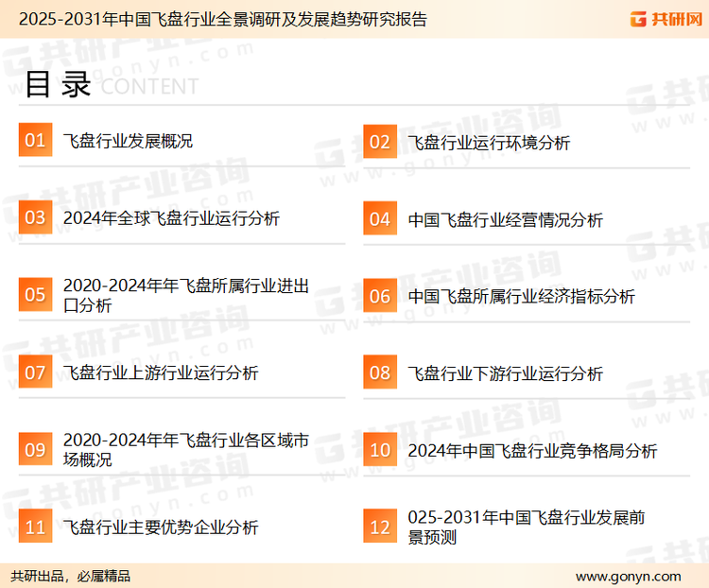The width and height of the screenshot is (709, 588).
Task: Select chapter title 025-2031年中国飞盘行业发展前景预测
Action: click(x=527, y=527)
